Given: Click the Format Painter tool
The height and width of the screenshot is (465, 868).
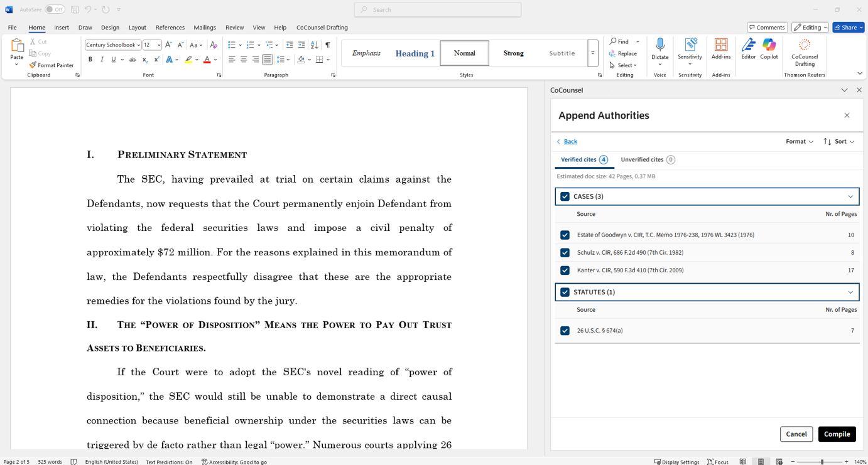Looking at the screenshot, I should click(x=51, y=65).
